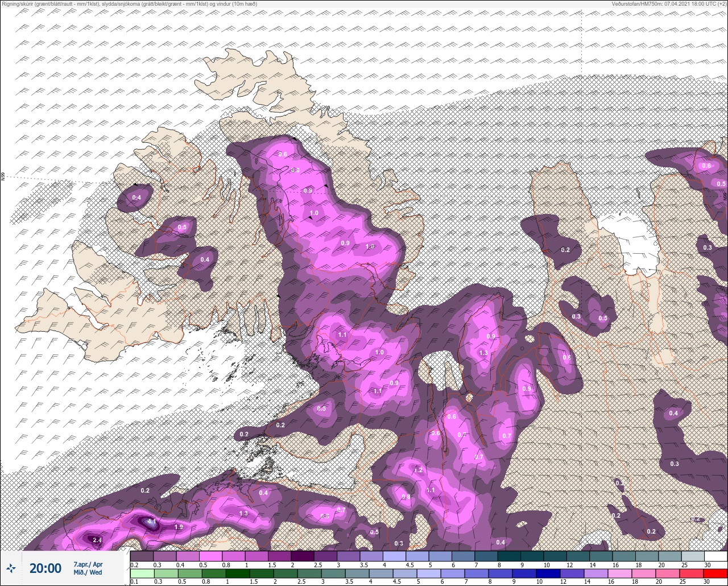
Task: Click the 2.4 precipitation value on map
Action: [97, 540]
